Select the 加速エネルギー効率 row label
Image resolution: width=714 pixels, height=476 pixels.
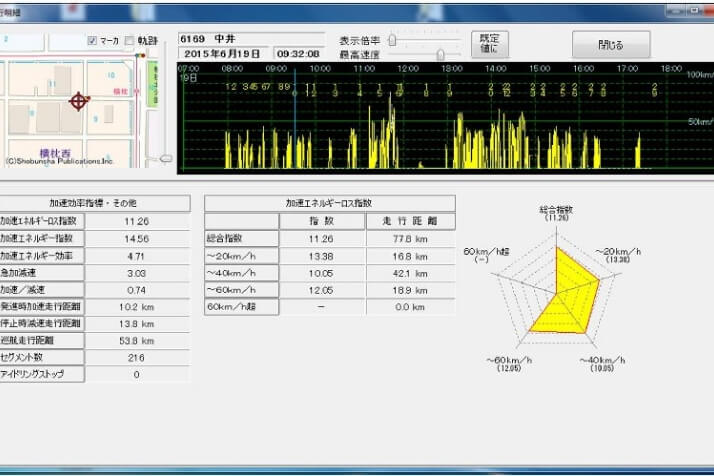(41, 256)
